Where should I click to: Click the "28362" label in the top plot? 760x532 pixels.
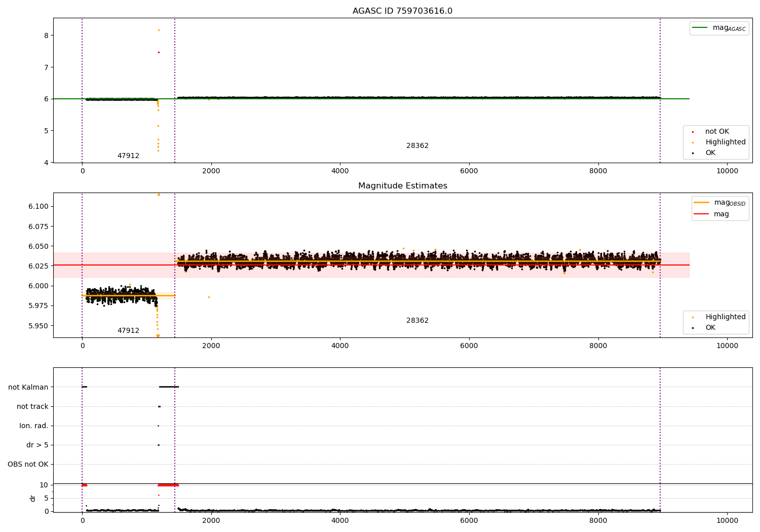(417, 145)
